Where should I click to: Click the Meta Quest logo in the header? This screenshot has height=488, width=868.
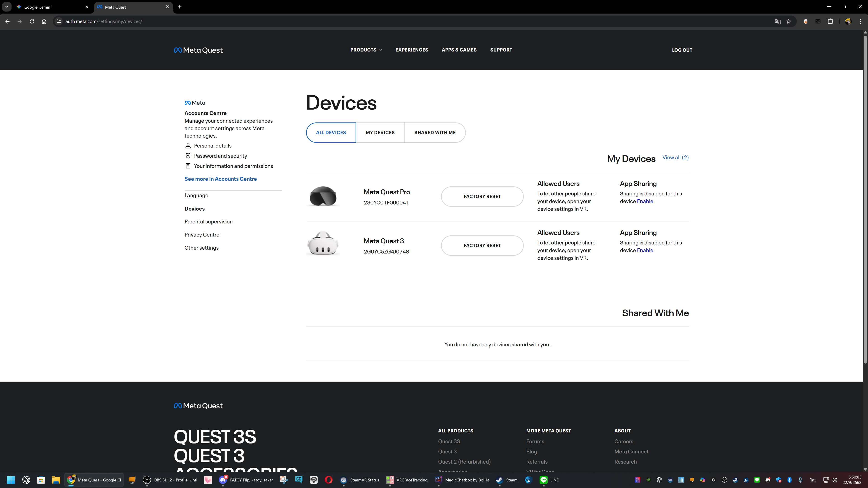198,50
